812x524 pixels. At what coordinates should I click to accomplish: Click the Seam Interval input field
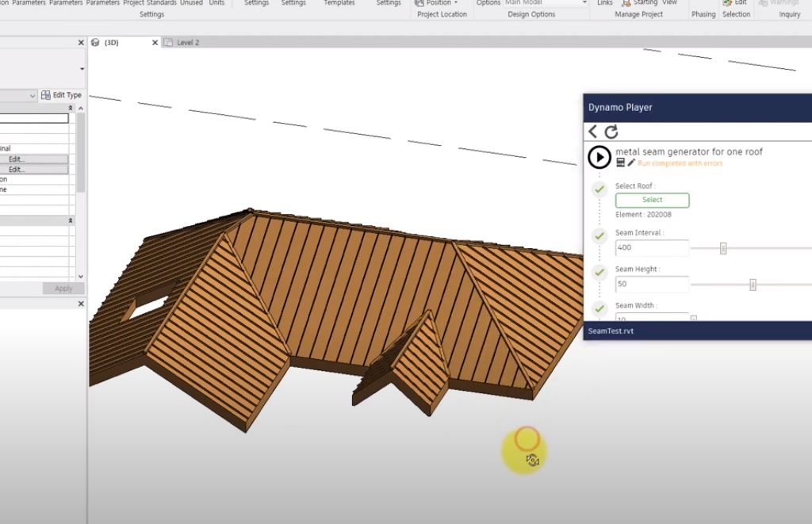tap(652, 248)
